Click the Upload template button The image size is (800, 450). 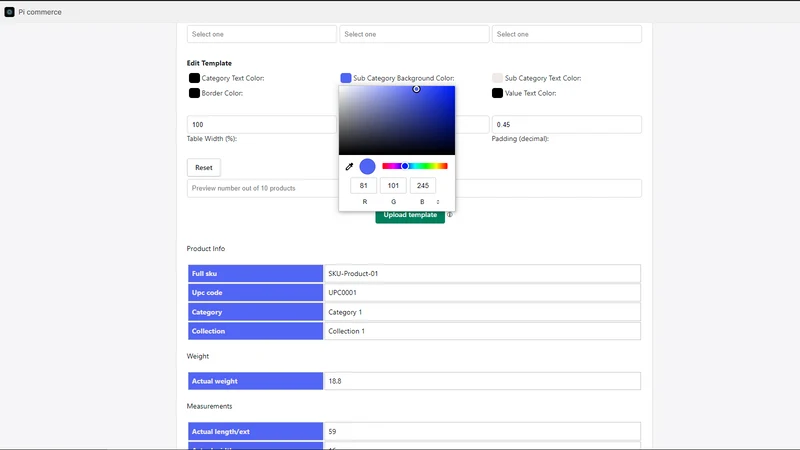[x=410, y=215]
